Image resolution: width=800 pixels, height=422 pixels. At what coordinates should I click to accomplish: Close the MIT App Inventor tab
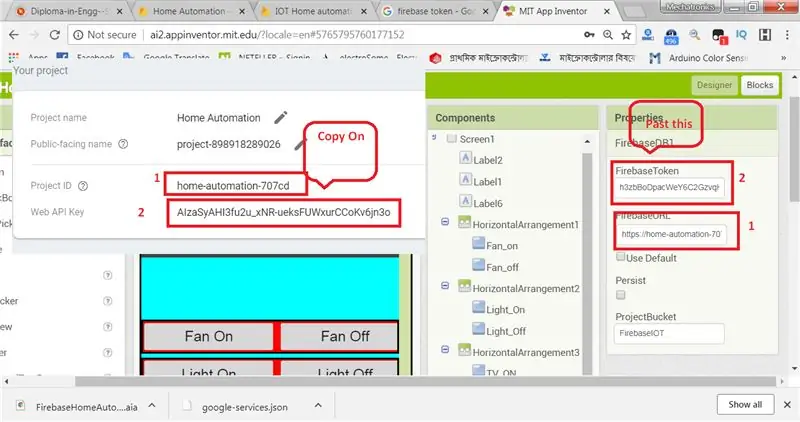[x=607, y=11]
